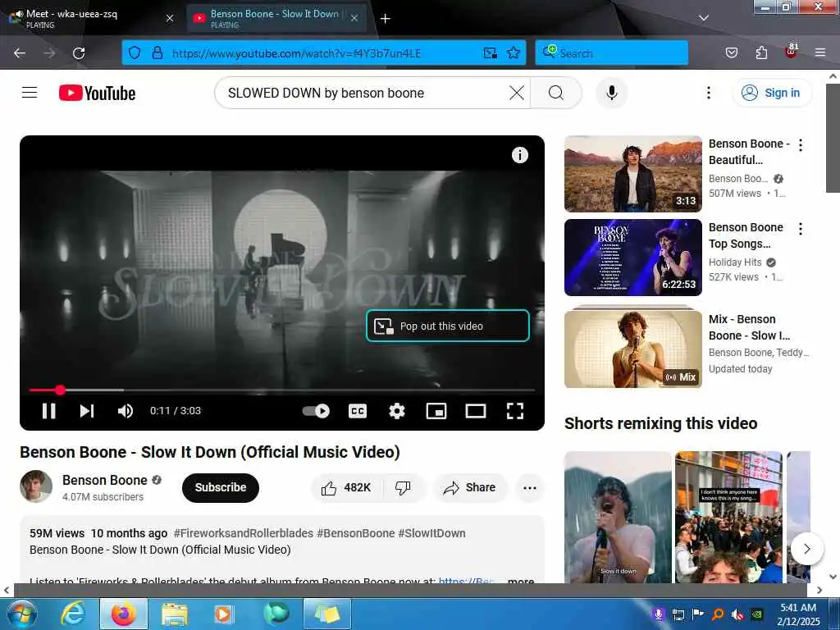
Task: Enable miniplayer mode
Action: (436, 411)
